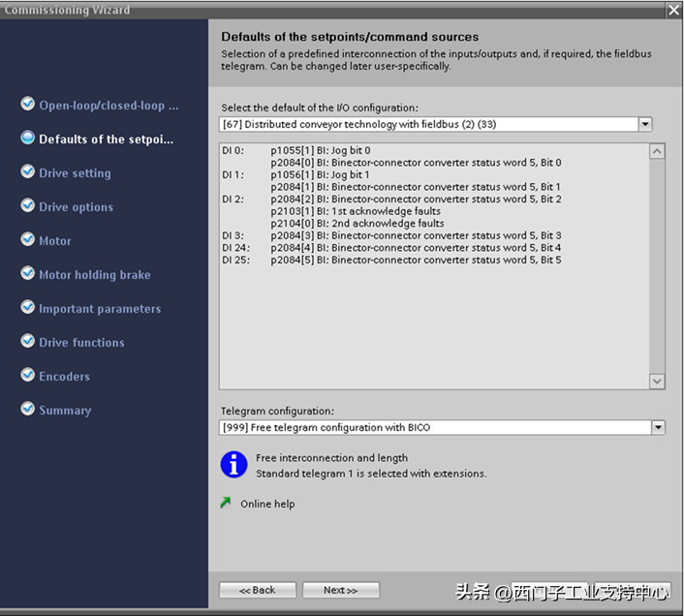Click the scroll up arrow in DI list

pyautogui.click(x=657, y=152)
